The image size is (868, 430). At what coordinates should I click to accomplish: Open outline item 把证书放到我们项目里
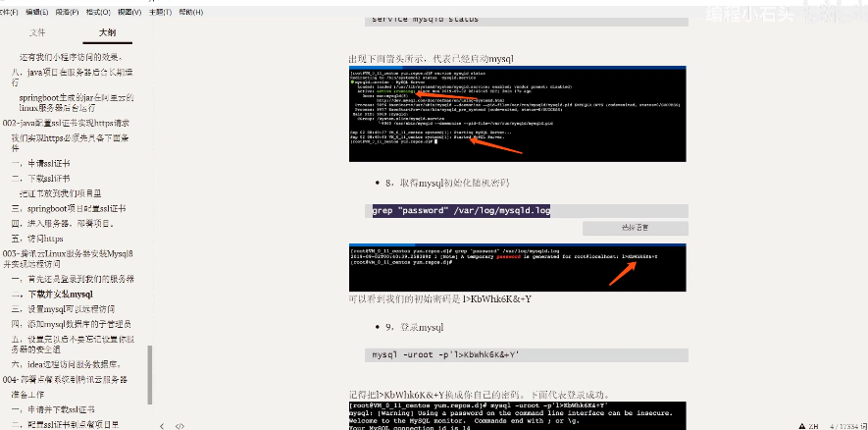point(61,193)
